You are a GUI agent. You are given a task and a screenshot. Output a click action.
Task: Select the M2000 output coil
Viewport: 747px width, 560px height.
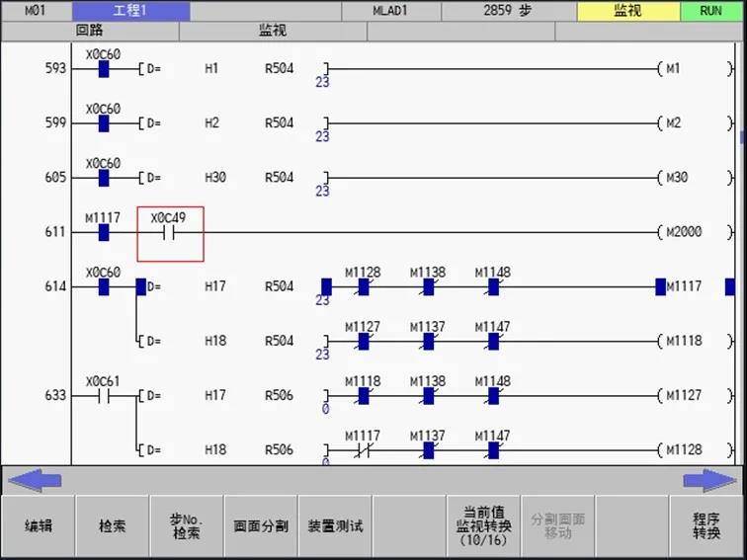tap(682, 232)
